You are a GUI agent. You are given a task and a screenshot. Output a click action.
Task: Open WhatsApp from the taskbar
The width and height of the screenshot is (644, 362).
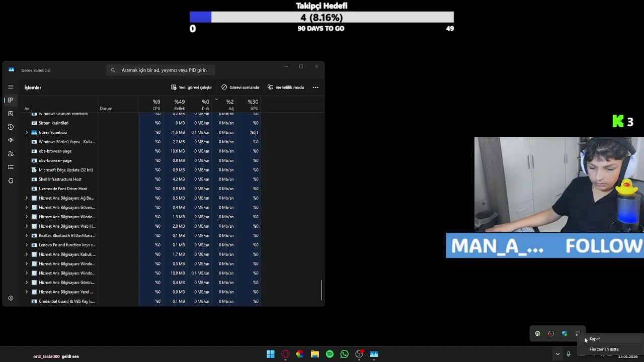[344, 354]
